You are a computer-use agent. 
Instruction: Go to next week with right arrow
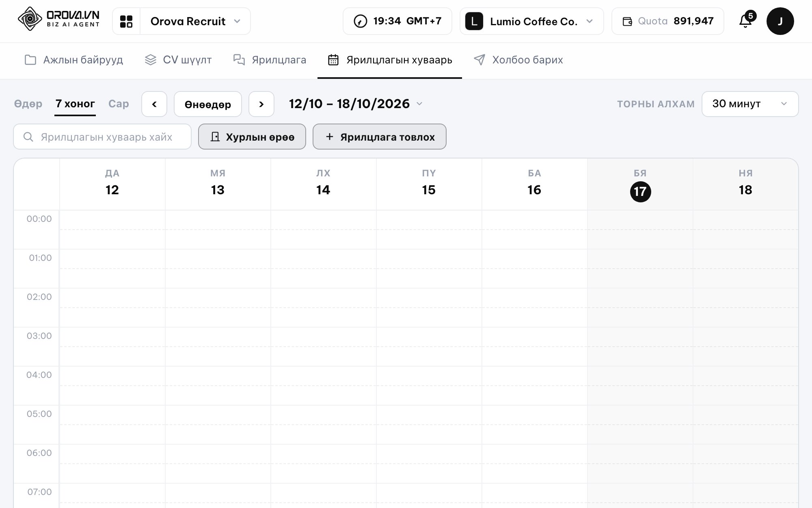[261, 104]
